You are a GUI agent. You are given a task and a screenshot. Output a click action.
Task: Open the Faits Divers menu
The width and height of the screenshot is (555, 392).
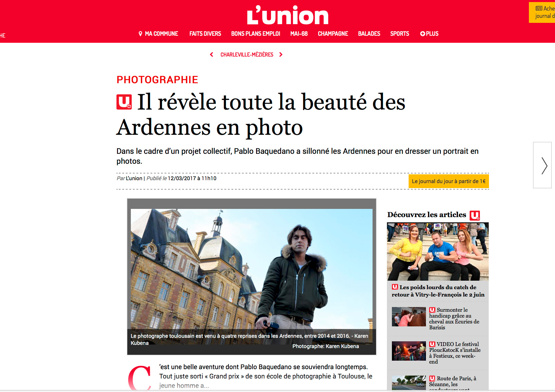coord(205,34)
